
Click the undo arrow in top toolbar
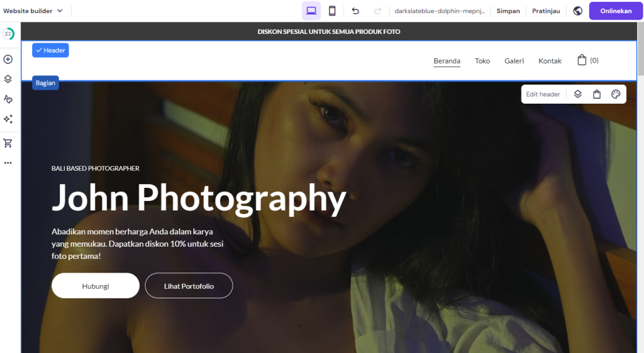point(355,11)
